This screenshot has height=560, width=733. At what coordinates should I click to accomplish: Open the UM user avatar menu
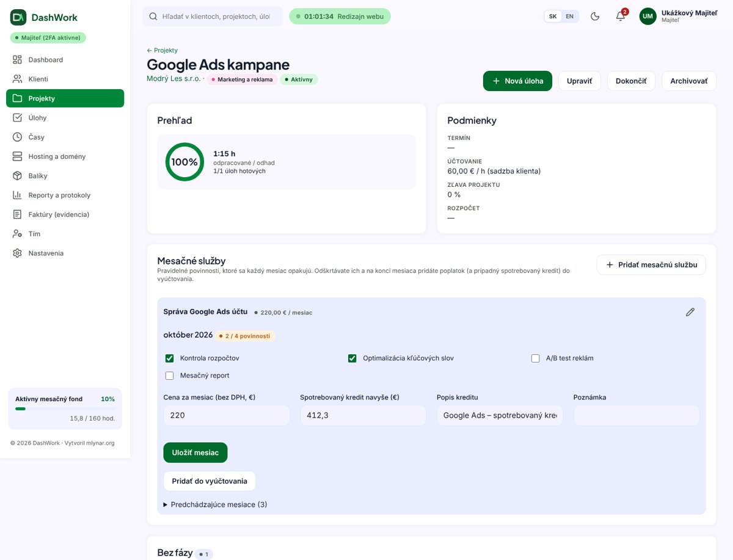[648, 16]
